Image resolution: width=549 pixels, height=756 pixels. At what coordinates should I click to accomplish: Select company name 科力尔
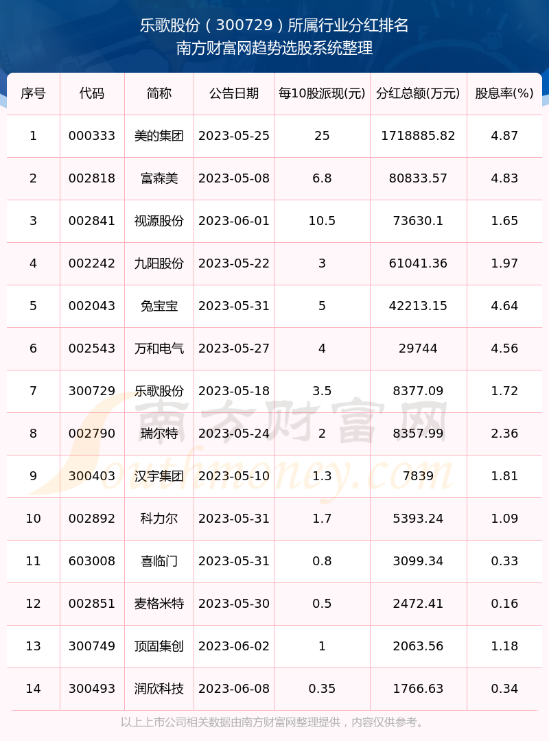point(159,519)
